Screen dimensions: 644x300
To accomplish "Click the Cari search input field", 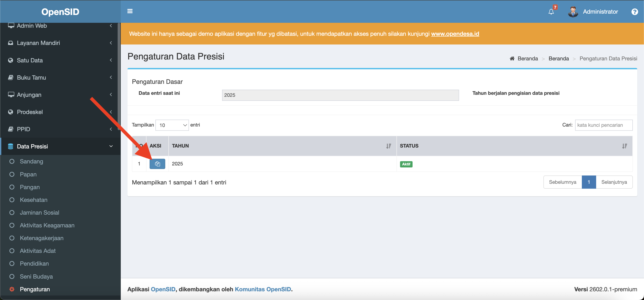I will [x=604, y=125].
